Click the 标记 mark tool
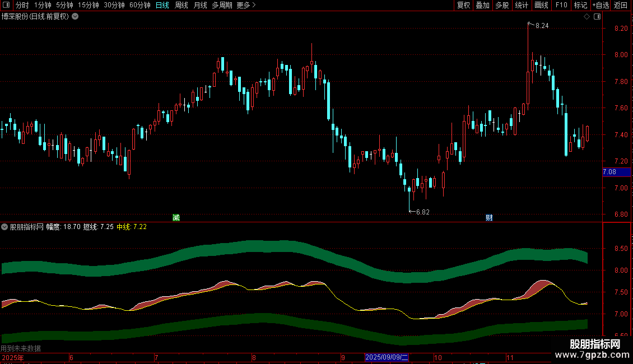 point(580,5)
